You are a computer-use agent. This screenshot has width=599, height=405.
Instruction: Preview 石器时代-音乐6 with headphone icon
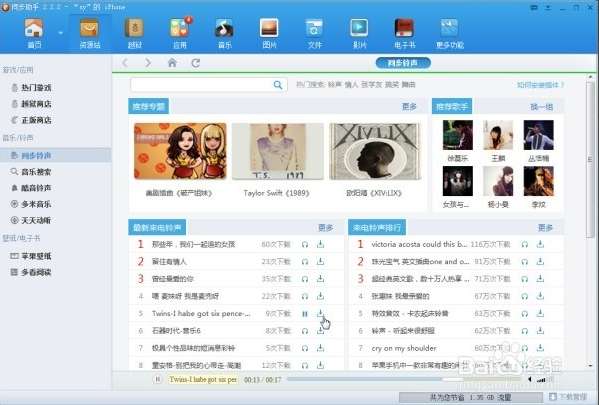(x=305, y=331)
